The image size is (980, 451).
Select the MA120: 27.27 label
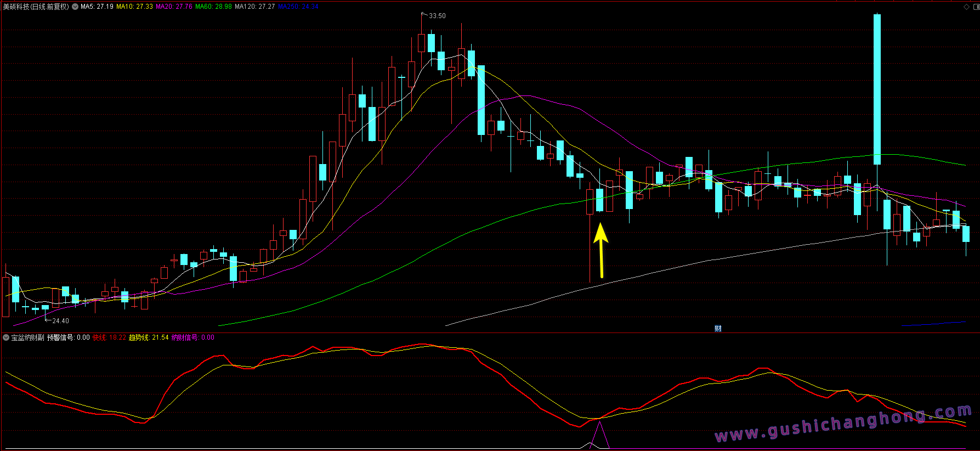coord(255,7)
